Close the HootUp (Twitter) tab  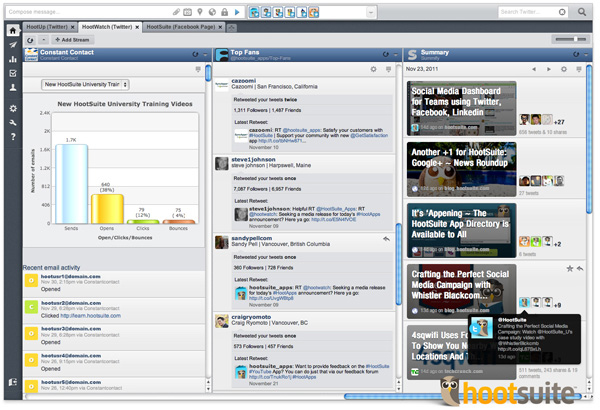pyautogui.click(x=72, y=27)
